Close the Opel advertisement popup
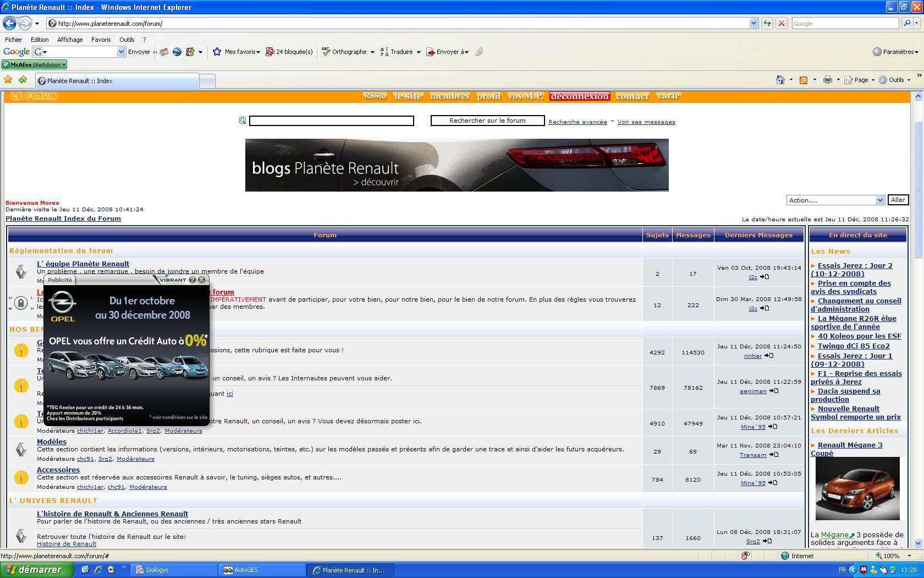 click(x=201, y=280)
